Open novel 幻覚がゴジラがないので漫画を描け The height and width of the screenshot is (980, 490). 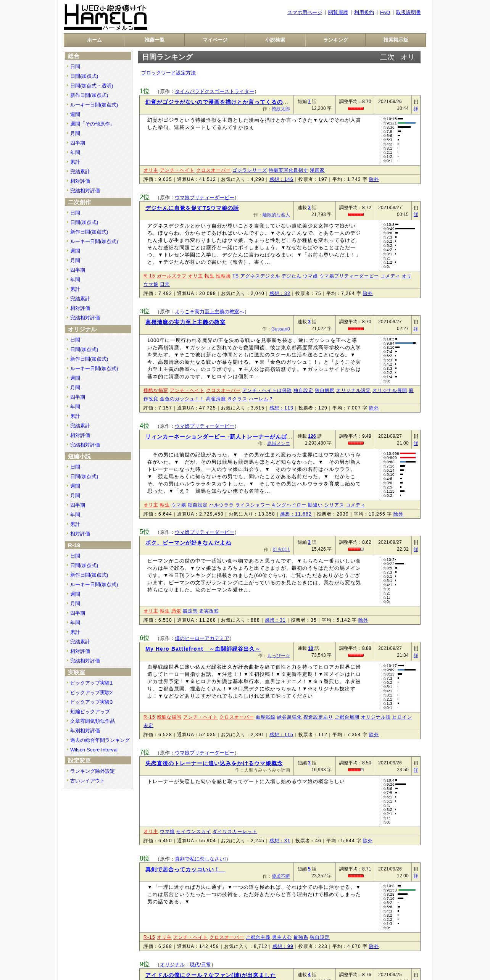click(x=216, y=102)
